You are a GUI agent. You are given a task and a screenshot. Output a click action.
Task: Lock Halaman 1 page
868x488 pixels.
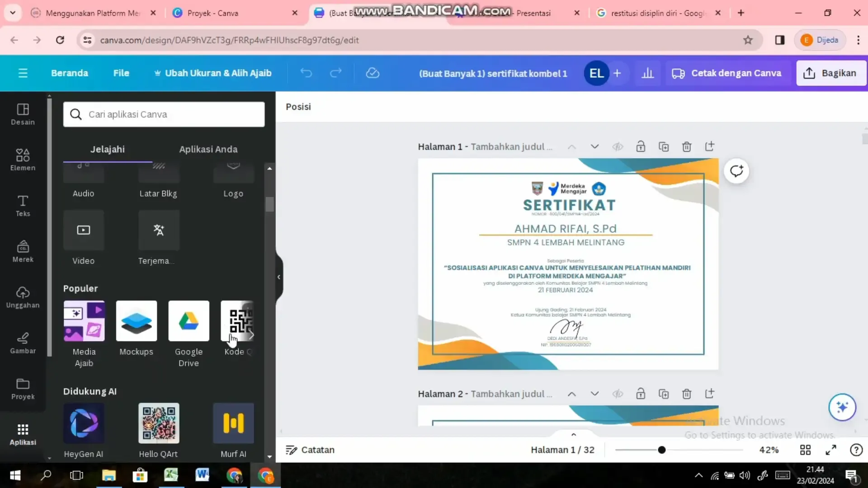pyautogui.click(x=640, y=146)
